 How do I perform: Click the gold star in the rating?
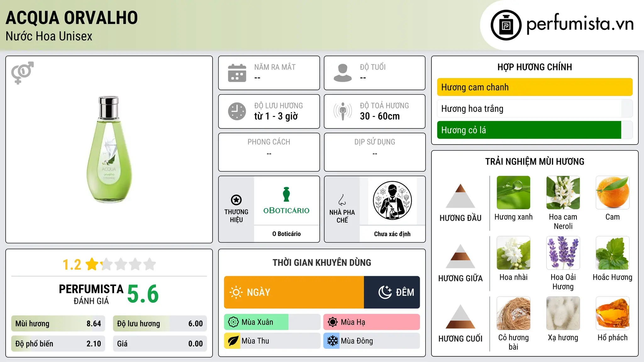tap(92, 264)
